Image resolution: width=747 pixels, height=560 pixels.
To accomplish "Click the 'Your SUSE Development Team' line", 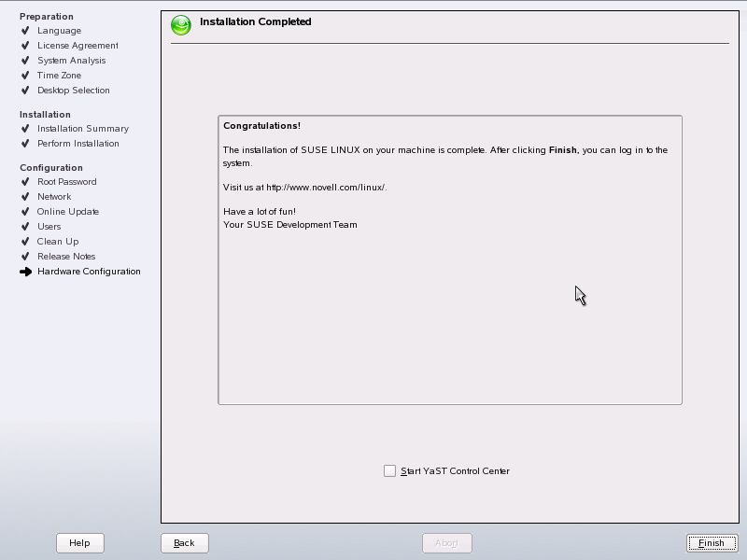I will tap(289, 225).
